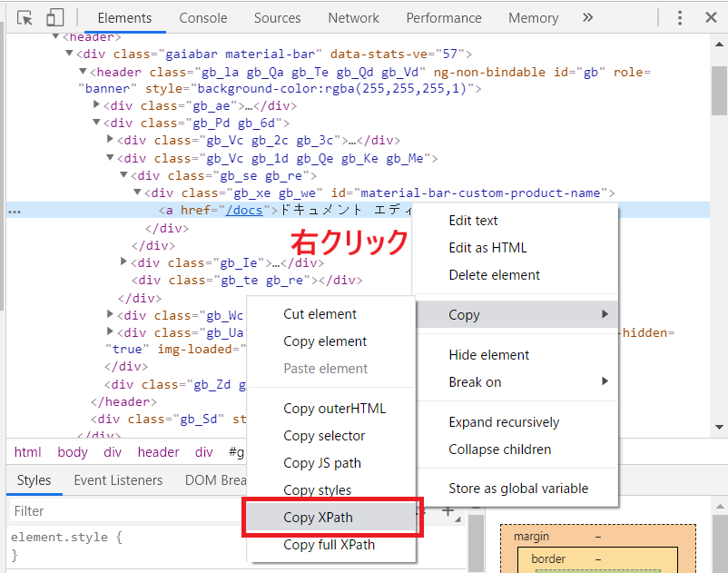
Task: Select the div class gb_te gb_re row
Action: pos(247,281)
